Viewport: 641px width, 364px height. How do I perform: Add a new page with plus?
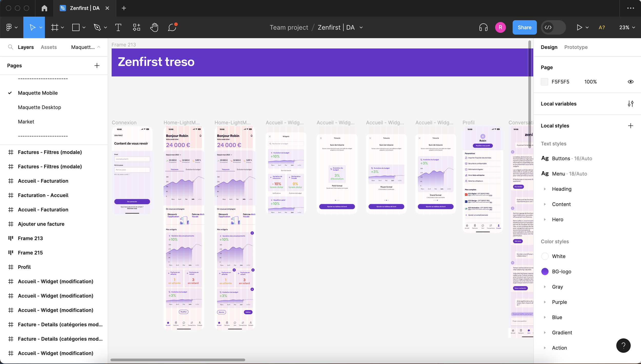tap(97, 66)
